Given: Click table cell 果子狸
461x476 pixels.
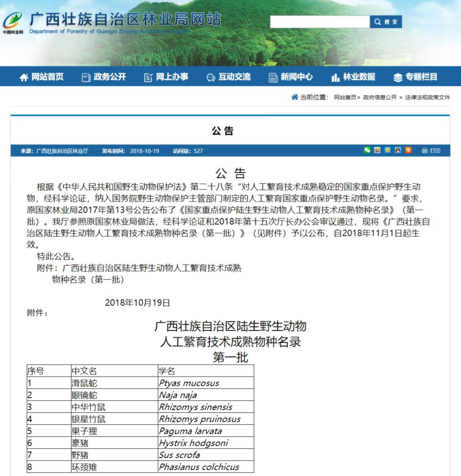Looking at the screenshot, I should 114,431.
